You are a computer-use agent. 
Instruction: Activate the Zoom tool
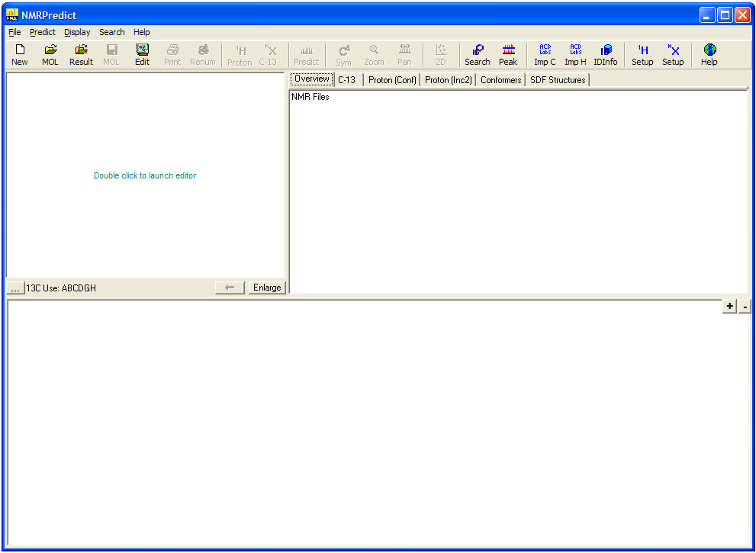click(374, 55)
